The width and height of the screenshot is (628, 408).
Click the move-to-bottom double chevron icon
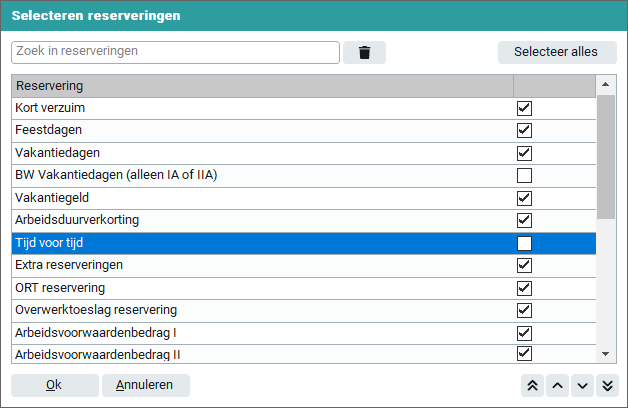pos(607,386)
